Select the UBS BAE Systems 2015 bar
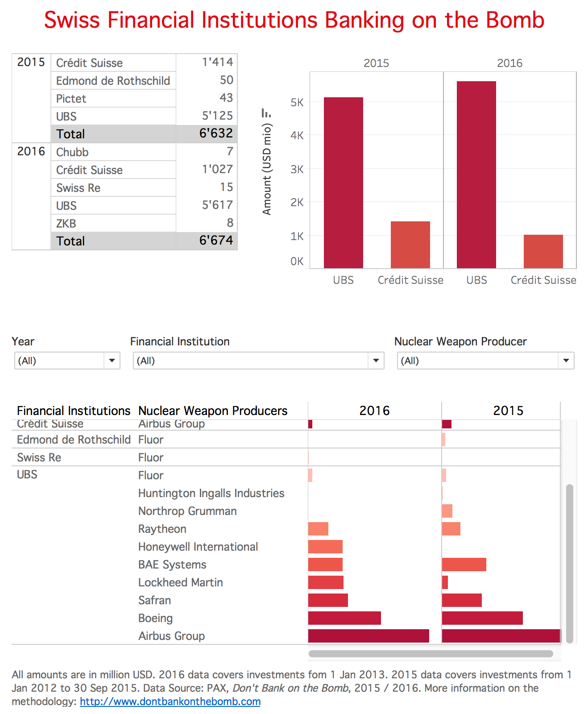The width and height of the screenshot is (588, 714). [464, 565]
